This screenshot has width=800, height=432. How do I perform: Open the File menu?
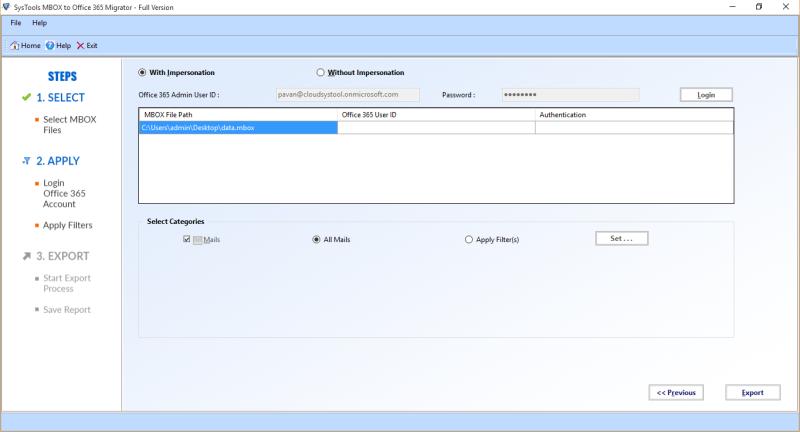pyautogui.click(x=16, y=23)
